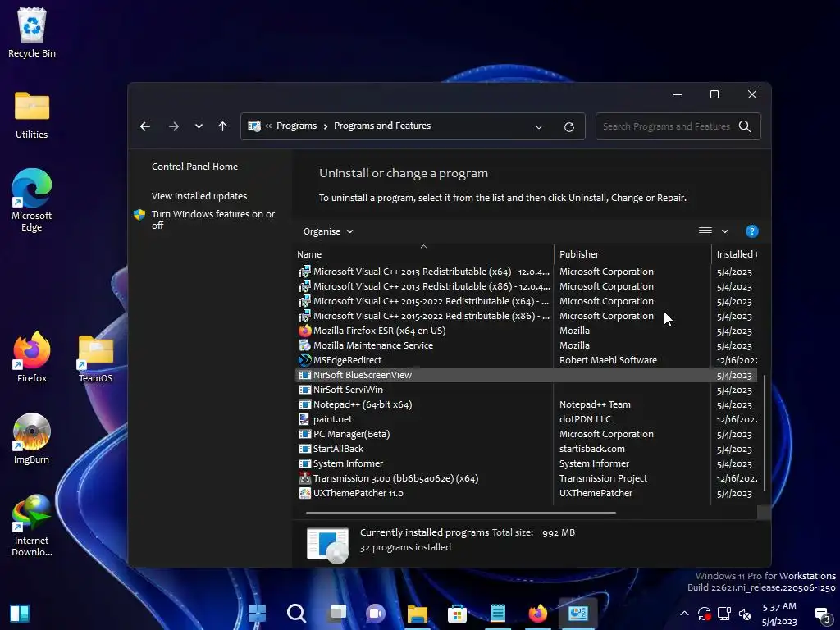The image size is (840, 630).
Task: Open the notification center icon
Action: click(822, 615)
